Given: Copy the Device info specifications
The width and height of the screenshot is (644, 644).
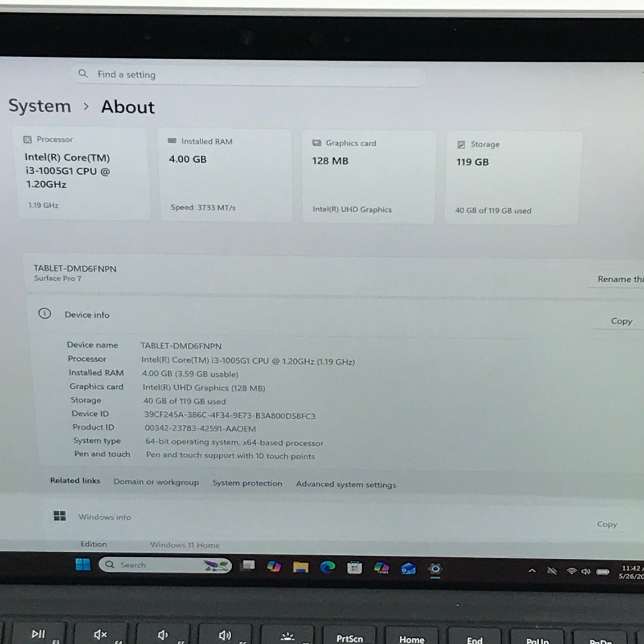Looking at the screenshot, I should 621,321.
